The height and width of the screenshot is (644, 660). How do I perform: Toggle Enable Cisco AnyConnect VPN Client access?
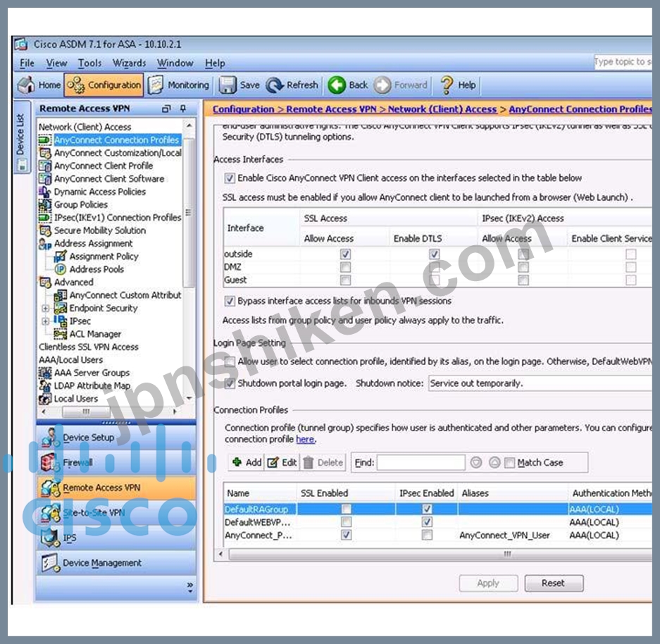tap(230, 178)
